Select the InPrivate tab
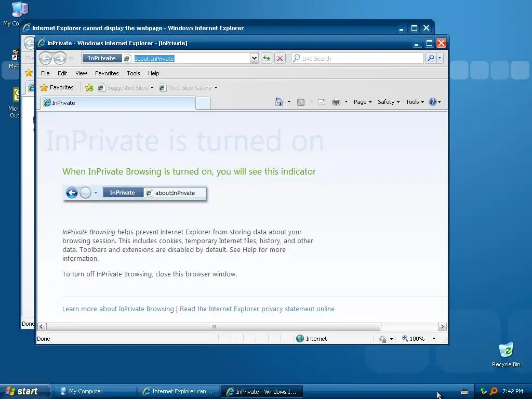The image size is (532, 399). [x=118, y=103]
